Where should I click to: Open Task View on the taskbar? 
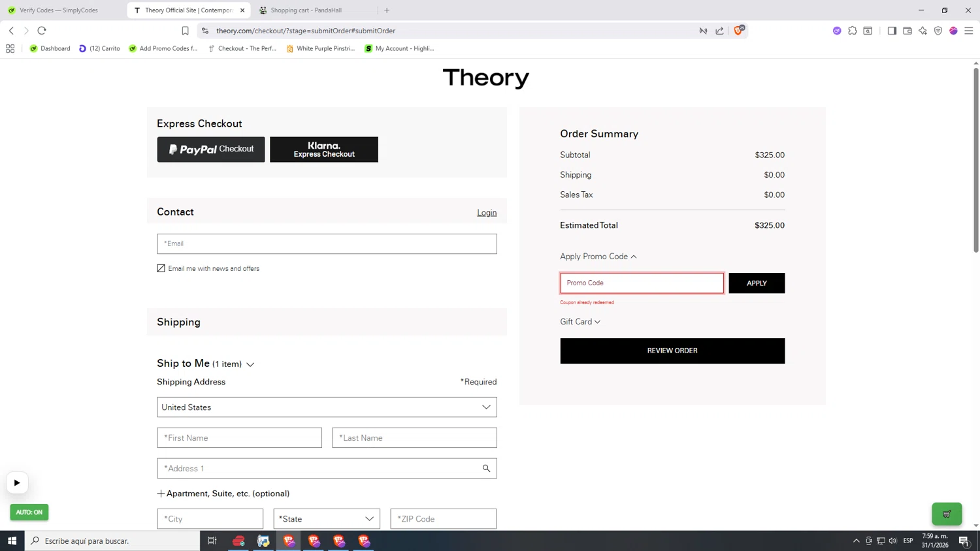(x=212, y=541)
